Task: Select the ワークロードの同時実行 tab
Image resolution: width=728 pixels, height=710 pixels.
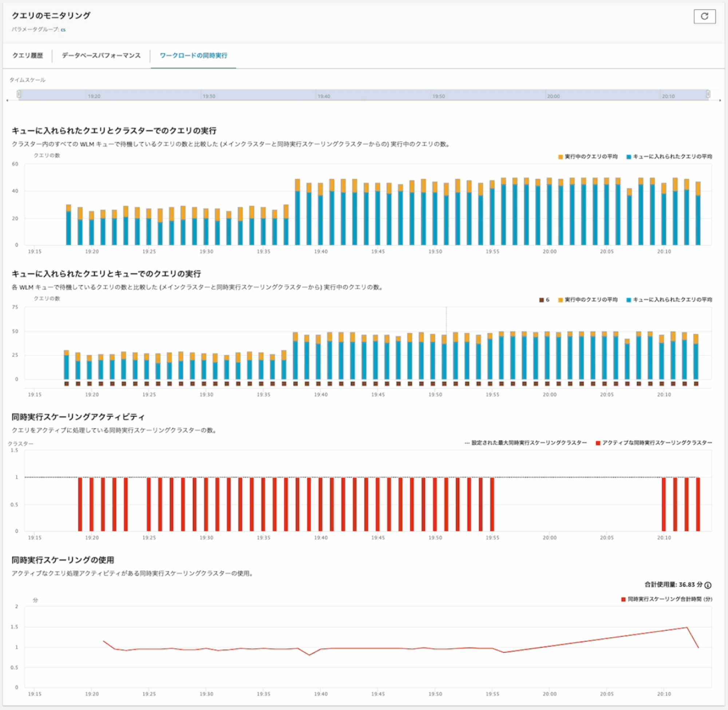Action: (193, 56)
